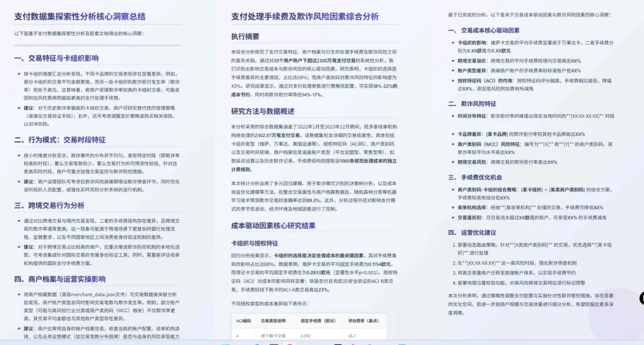Click the heading 二、行为模式：交易时段特征

60,140
